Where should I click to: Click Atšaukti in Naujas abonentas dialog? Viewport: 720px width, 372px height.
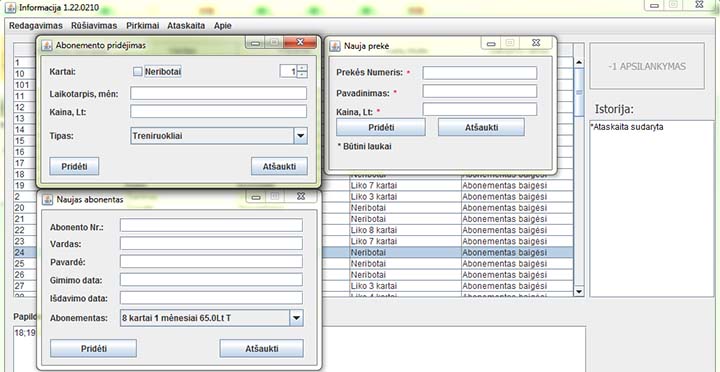(262, 349)
